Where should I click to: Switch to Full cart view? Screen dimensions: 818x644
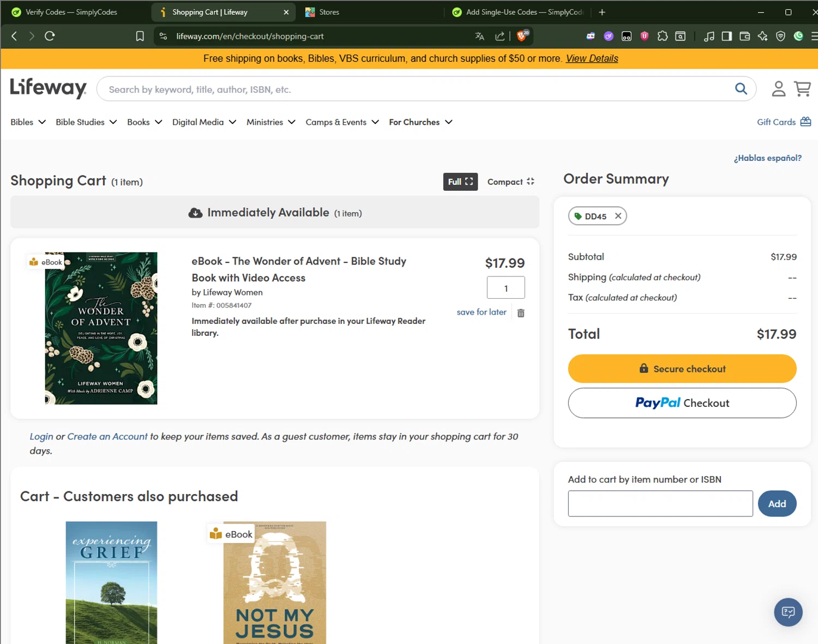[x=460, y=182]
